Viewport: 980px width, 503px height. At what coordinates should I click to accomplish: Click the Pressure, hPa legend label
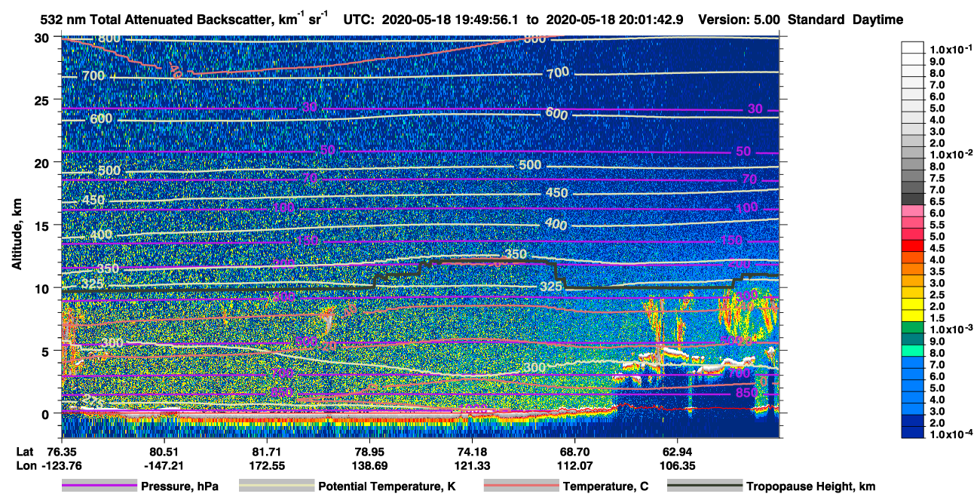click(181, 486)
